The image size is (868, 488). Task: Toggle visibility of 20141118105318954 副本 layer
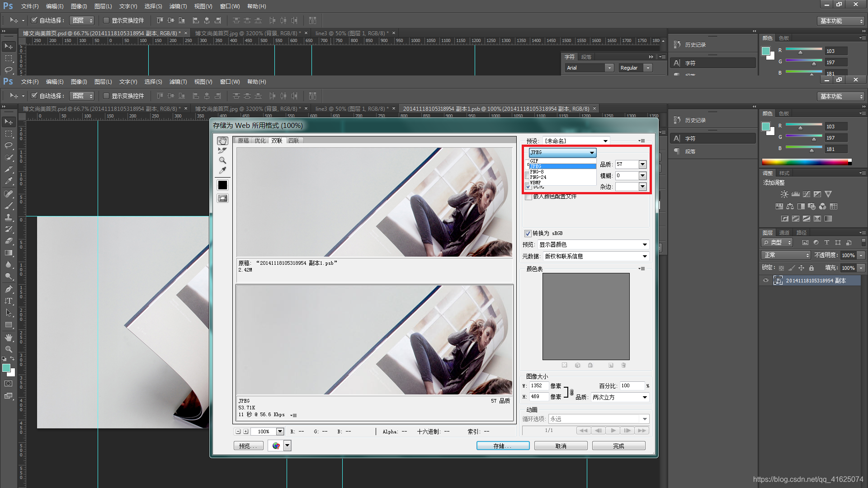tap(766, 281)
